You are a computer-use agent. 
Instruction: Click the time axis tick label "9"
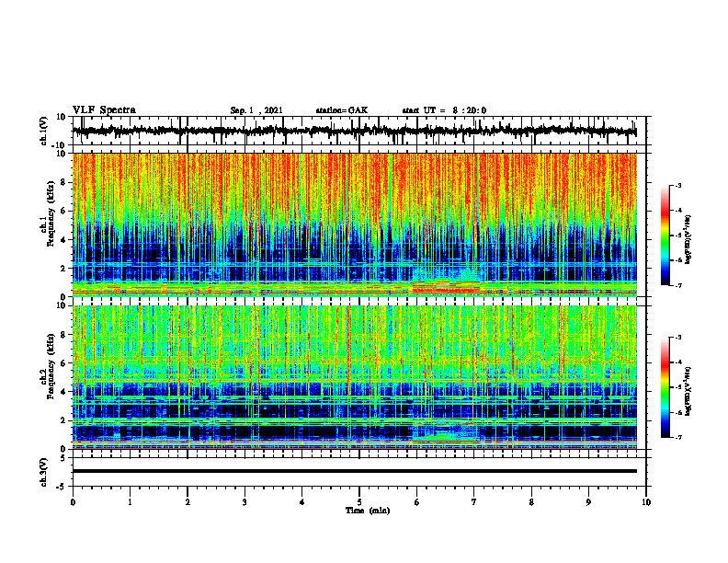tap(588, 502)
